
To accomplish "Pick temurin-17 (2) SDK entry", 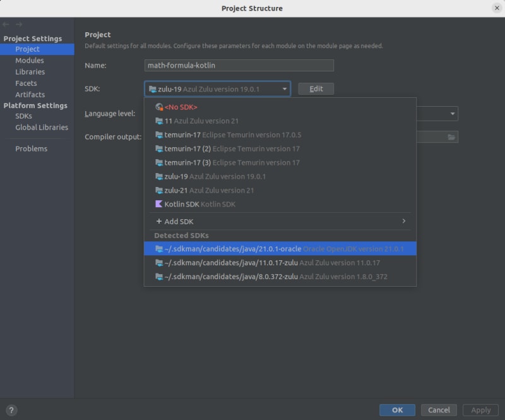I will click(280, 148).
